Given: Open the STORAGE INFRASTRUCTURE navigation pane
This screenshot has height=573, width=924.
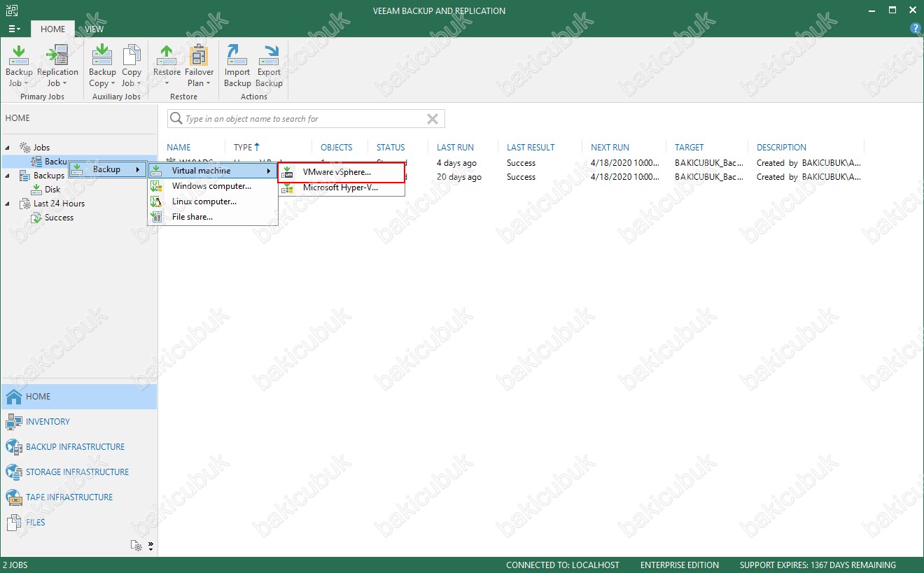Looking at the screenshot, I should click(x=78, y=472).
